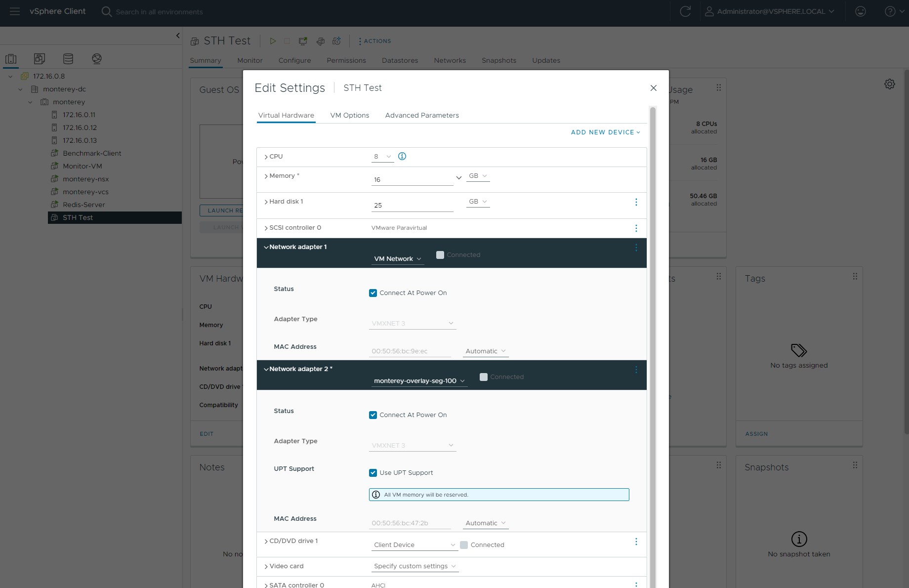
Task: Click the smiley feedback icon
Action: tap(861, 11)
